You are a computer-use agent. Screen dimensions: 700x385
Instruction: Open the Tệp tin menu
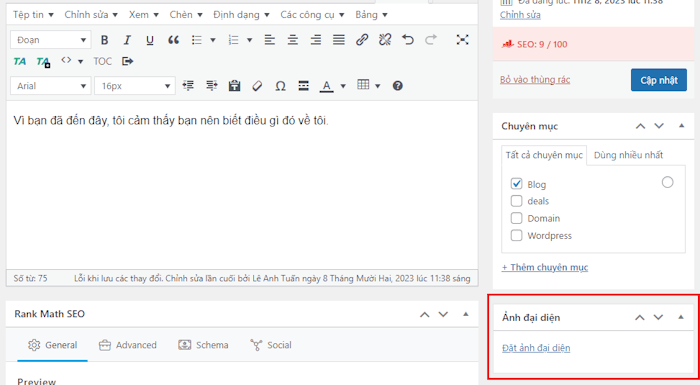33,15
